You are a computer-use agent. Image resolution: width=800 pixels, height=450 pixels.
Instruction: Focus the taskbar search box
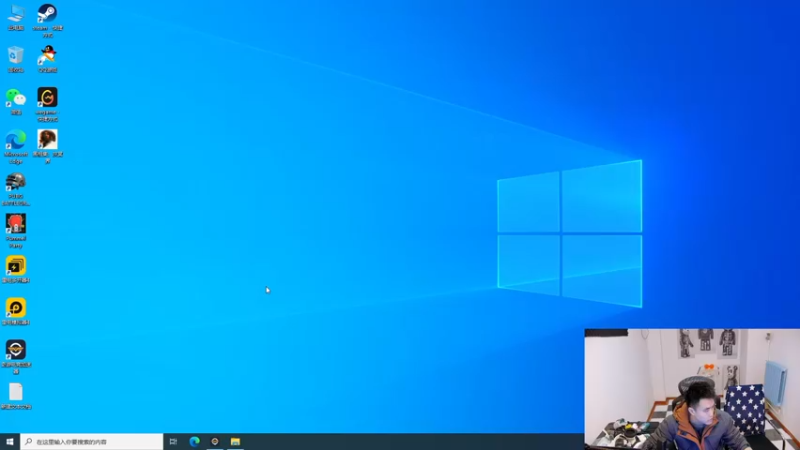pyautogui.click(x=92, y=442)
